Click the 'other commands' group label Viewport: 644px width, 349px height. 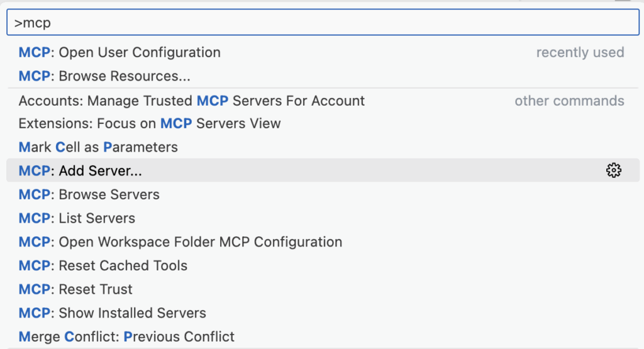[x=569, y=101]
